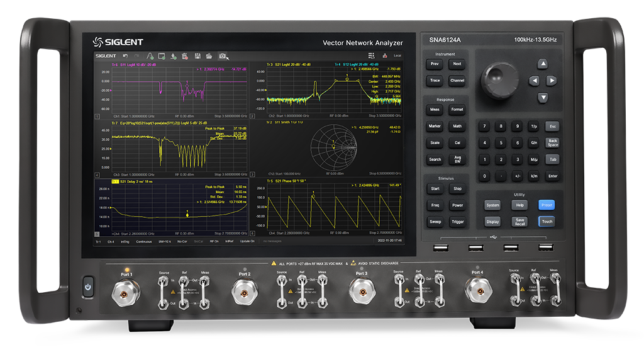
Task: Click the left arrow key
Action: tap(534, 81)
